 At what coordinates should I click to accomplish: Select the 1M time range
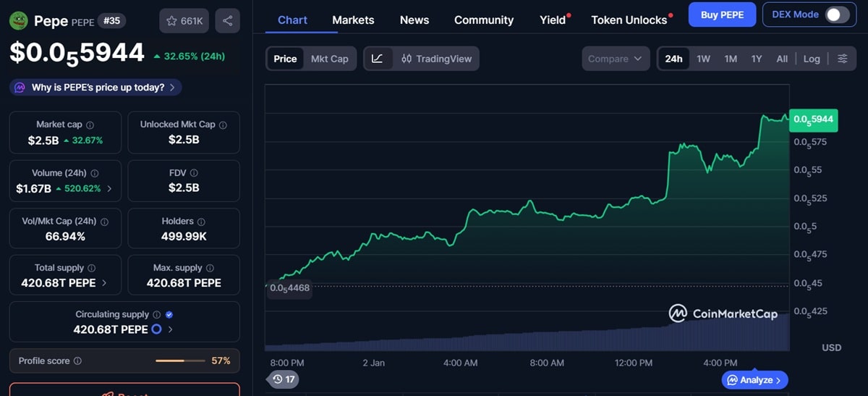pyautogui.click(x=731, y=59)
